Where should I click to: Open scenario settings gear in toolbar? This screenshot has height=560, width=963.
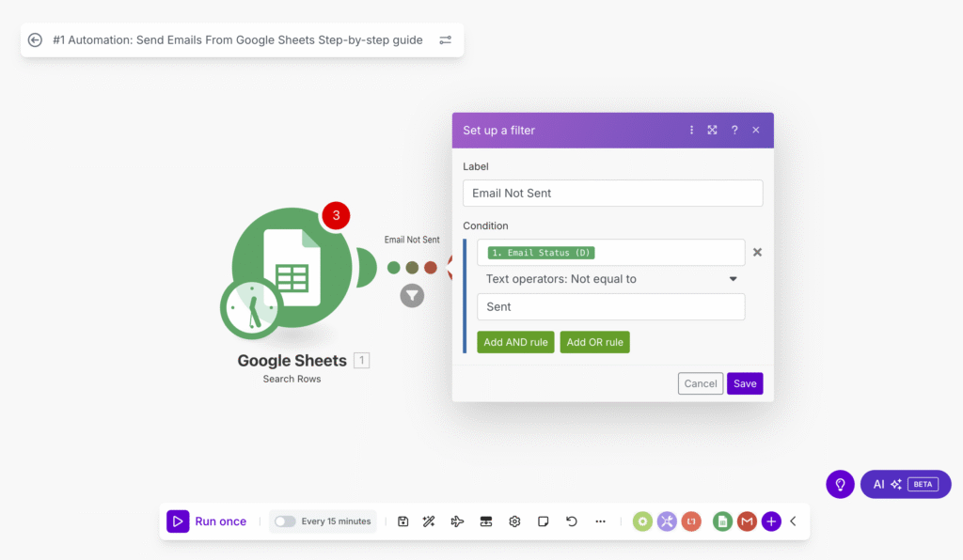point(514,521)
